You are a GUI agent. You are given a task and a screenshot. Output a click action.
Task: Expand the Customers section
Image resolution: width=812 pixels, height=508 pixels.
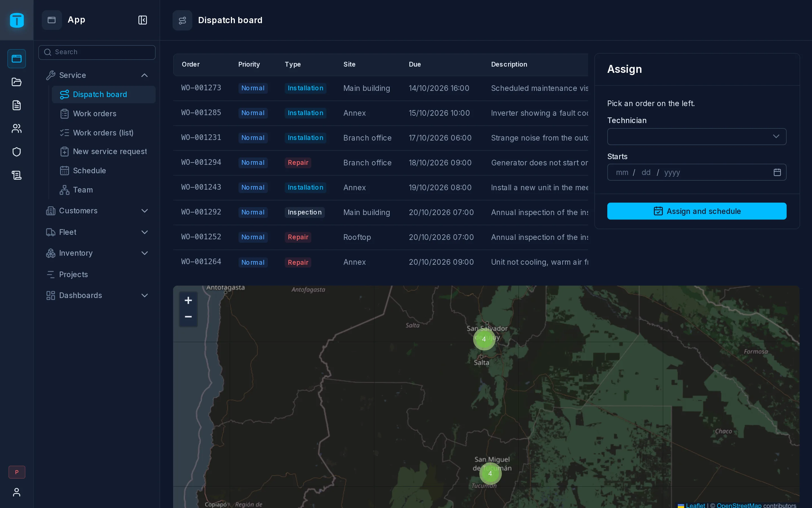[x=97, y=211]
